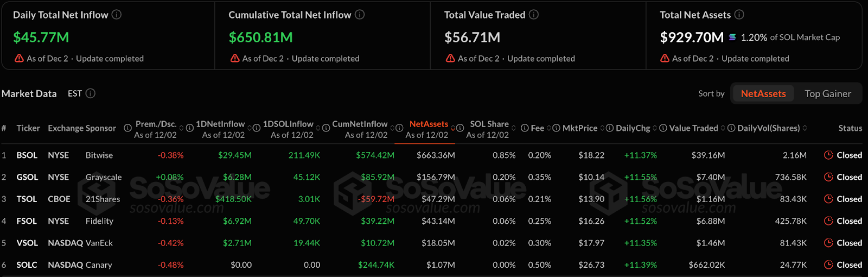Open the GSOL ticker link
The width and height of the screenshot is (868, 277).
(x=27, y=177)
